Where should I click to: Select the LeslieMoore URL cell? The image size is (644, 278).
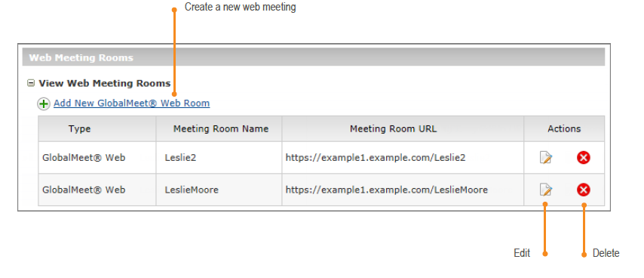pos(403,190)
